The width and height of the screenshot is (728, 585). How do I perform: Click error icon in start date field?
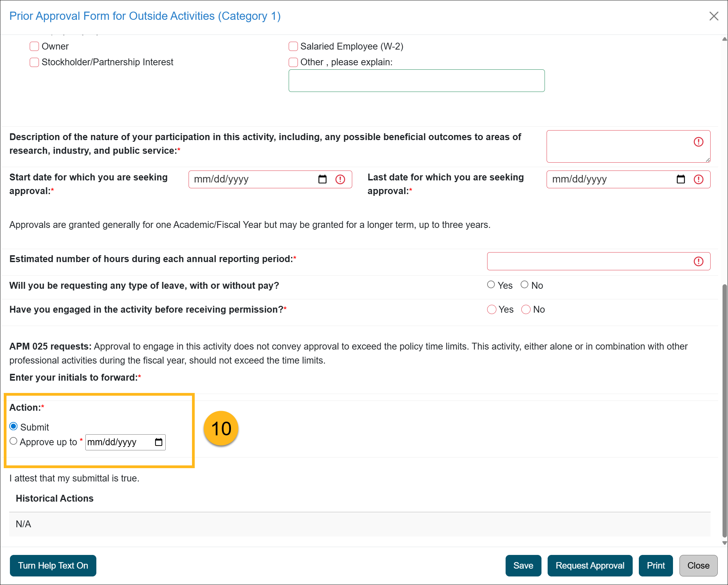point(340,179)
